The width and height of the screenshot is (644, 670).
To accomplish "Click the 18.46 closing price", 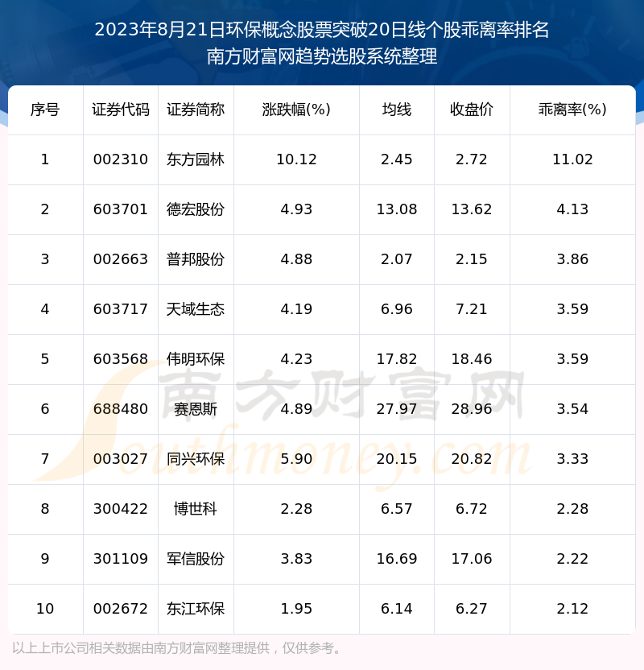I will coord(472,359).
